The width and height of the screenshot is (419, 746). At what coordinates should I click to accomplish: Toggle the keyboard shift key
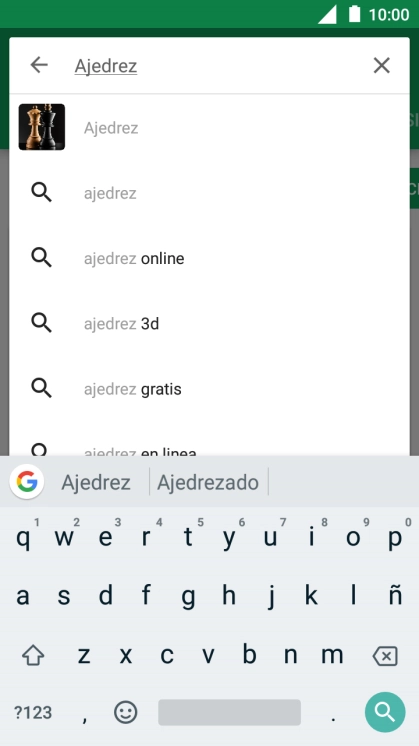(33, 656)
